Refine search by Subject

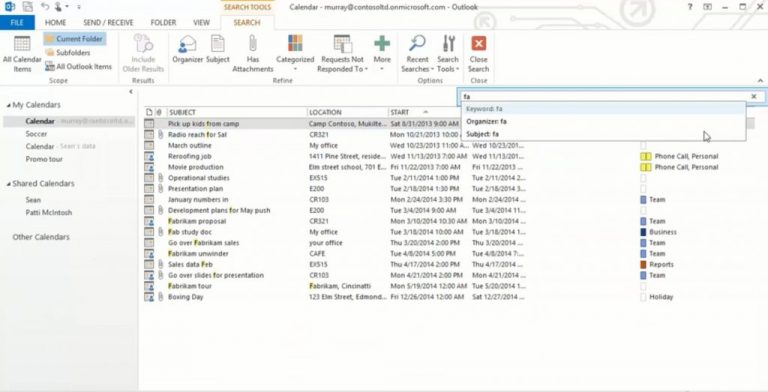tap(217, 49)
